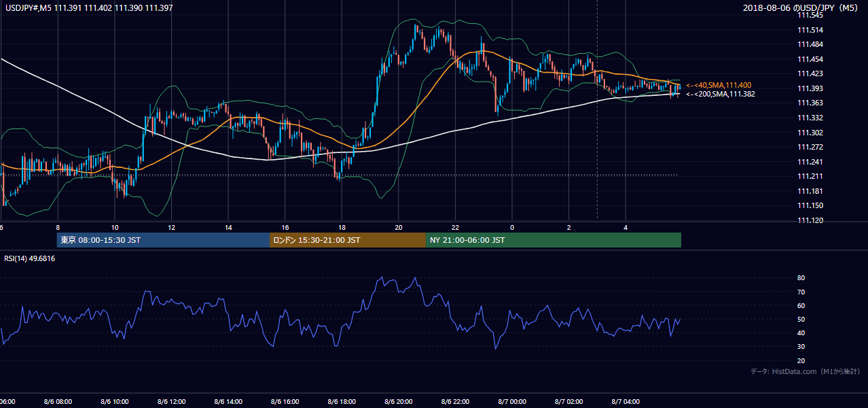
Task: Click price level 111.393 on price axis
Action: tap(810, 88)
